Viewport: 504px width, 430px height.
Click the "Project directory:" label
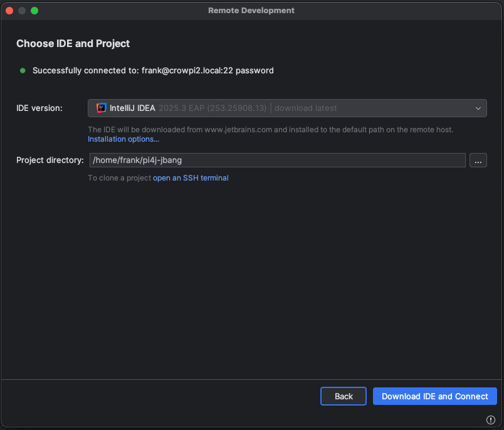(50, 160)
